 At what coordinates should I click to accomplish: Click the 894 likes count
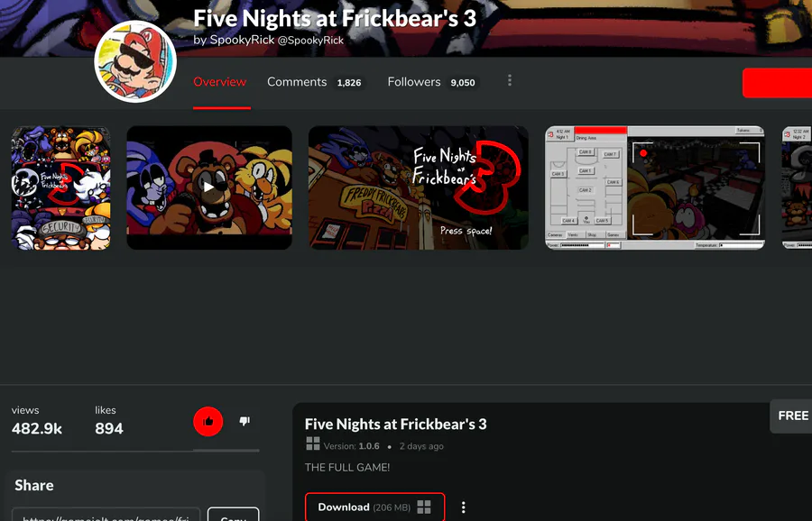[109, 428]
